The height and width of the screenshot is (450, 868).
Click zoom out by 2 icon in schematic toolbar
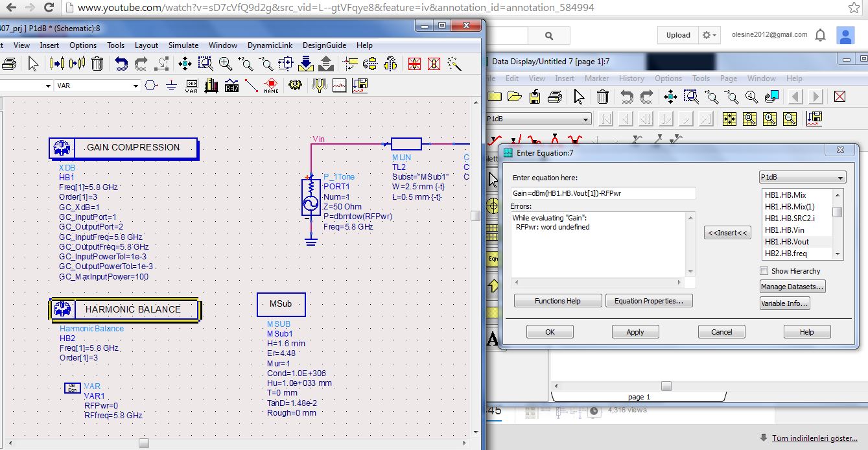[266, 64]
